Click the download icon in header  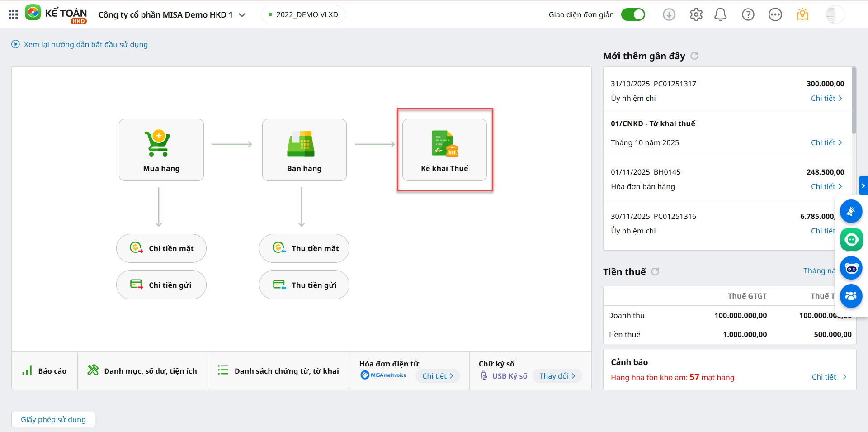pos(669,14)
